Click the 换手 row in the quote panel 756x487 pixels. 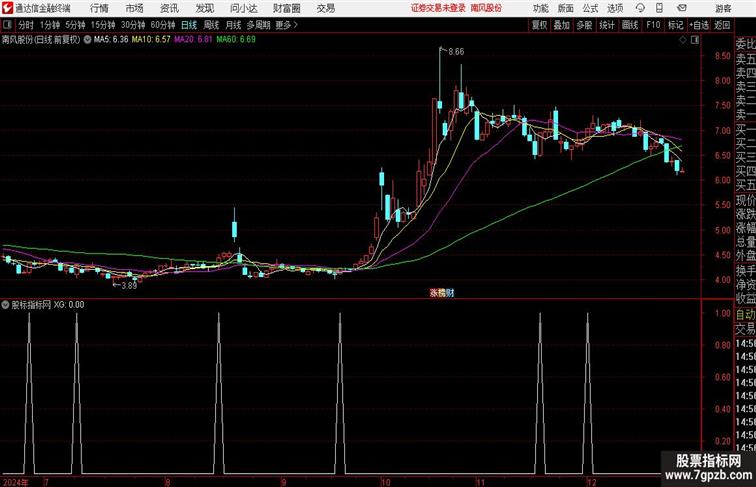pos(745,271)
